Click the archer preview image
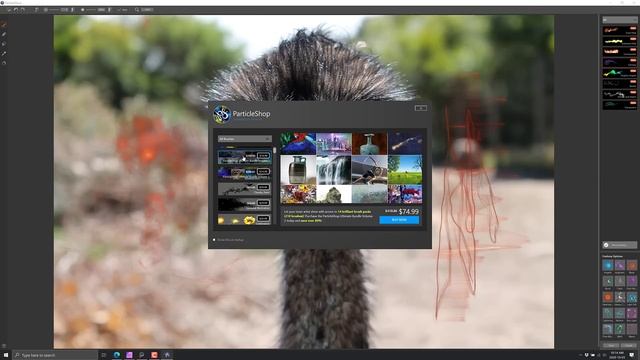Viewport: 640px width, 360px height. pos(369,170)
